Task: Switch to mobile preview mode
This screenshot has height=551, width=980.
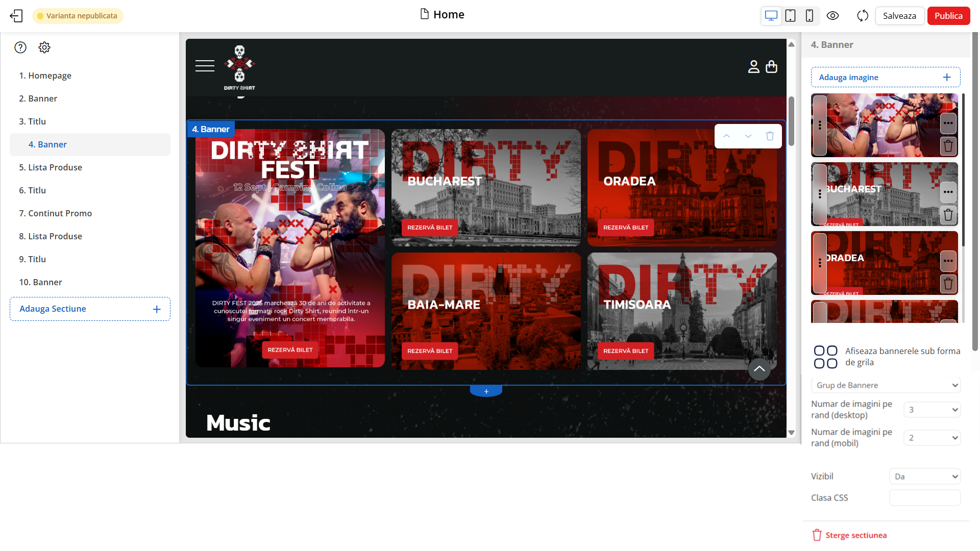Action: pos(810,16)
